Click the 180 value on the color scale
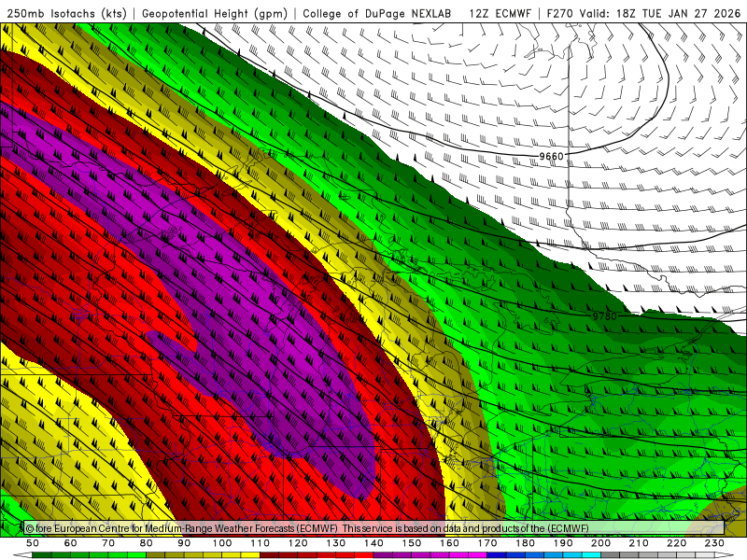 525,543
